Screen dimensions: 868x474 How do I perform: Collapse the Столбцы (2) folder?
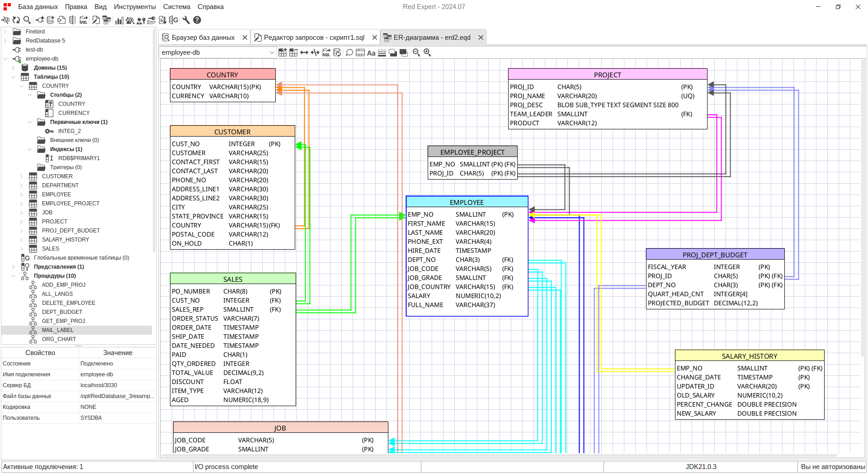pos(30,95)
